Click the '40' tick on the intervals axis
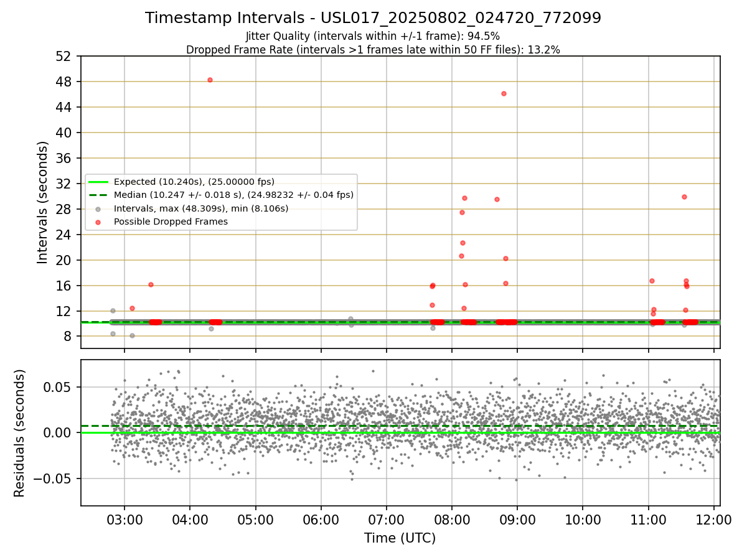The image size is (747, 560). coord(65,133)
